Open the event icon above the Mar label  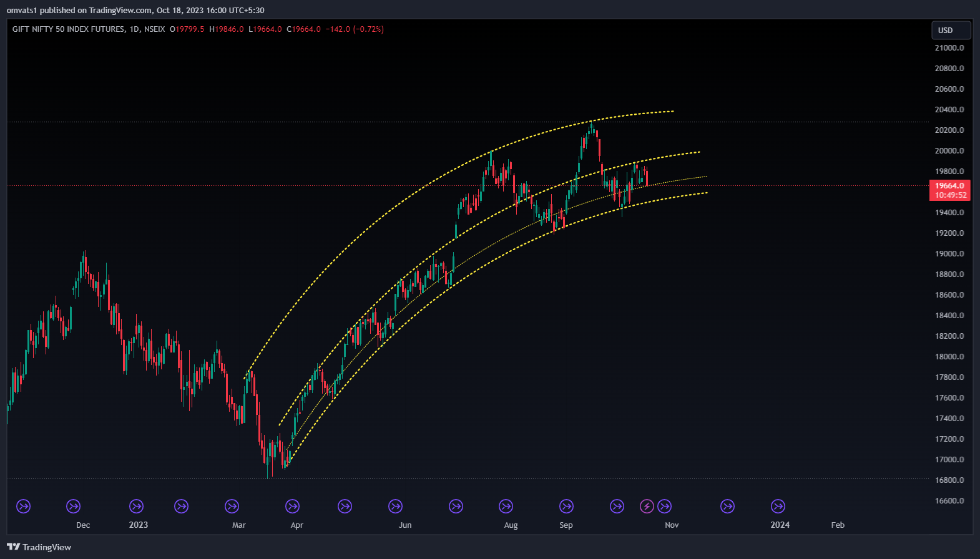(x=232, y=507)
